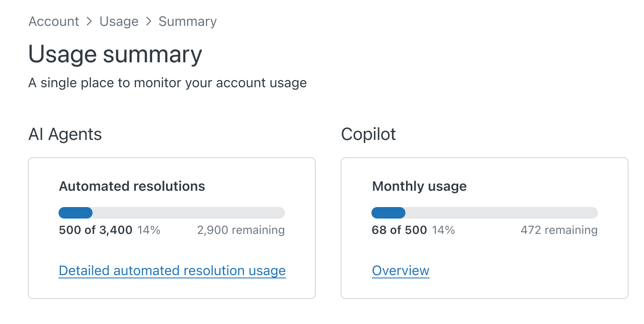Screen dimensions: 644x324
Task: Click the 500 of 3,400 usage count
Action: tap(95, 231)
